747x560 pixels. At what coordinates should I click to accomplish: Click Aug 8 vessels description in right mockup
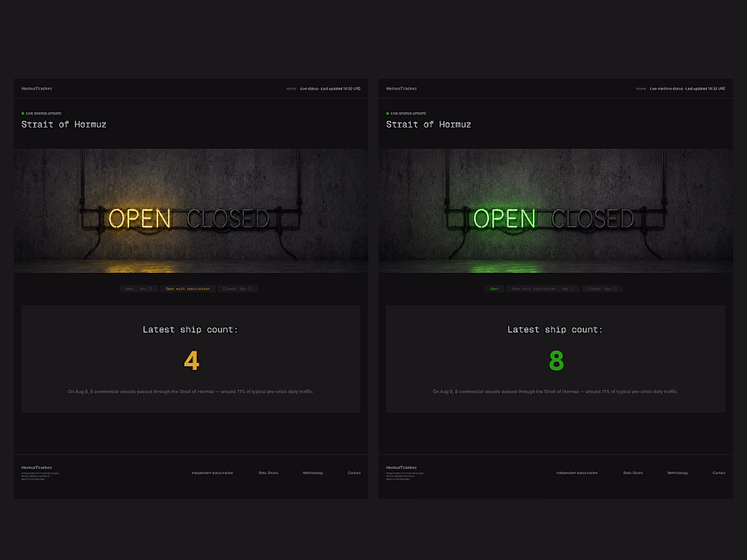(x=555, y=392)
